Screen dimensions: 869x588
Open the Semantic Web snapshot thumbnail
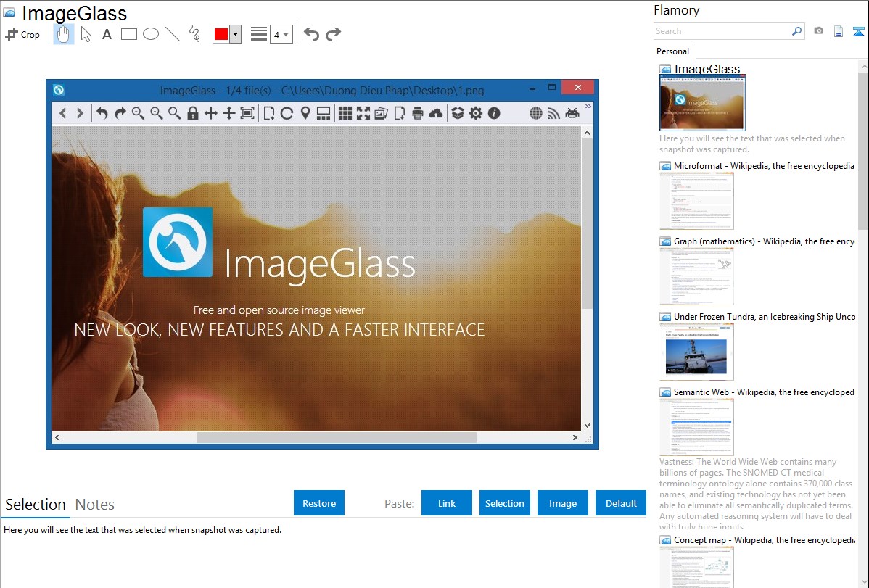(x=696, y=427)
